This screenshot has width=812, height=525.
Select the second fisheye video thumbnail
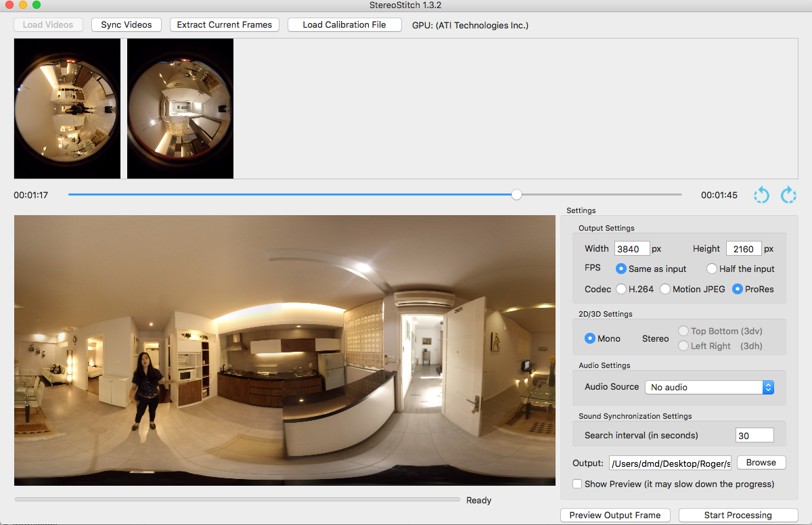(180, 108)
